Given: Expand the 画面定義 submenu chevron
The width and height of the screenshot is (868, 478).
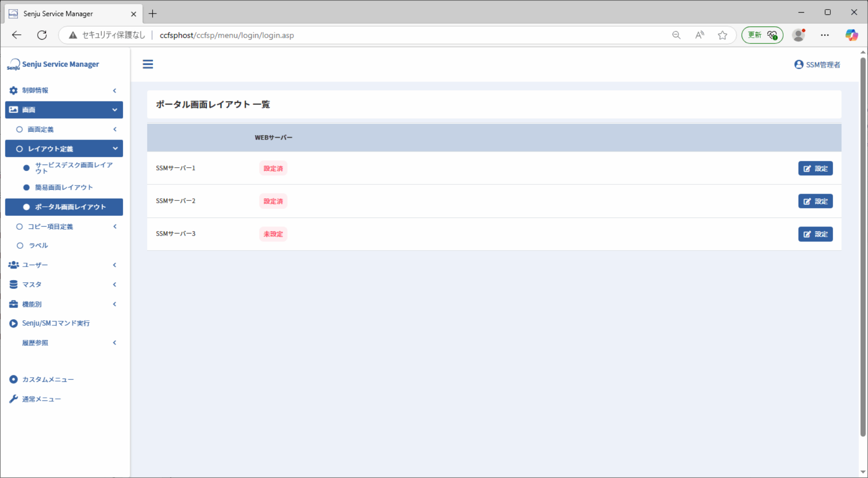Looking at the screenshot, I should [115, 129].
